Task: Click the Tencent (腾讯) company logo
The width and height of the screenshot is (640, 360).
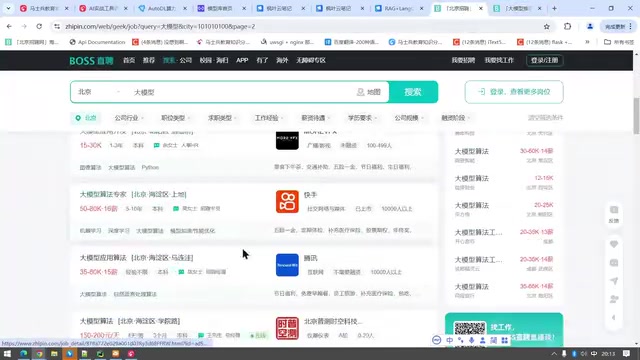Action: pos(287,265)
